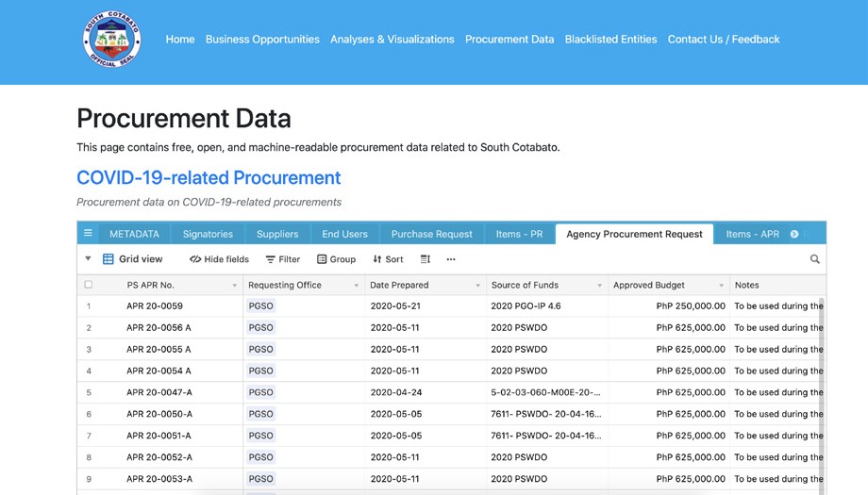Open the three-dot more options menu
868x495 pixels.
click(x=451, y=259)
